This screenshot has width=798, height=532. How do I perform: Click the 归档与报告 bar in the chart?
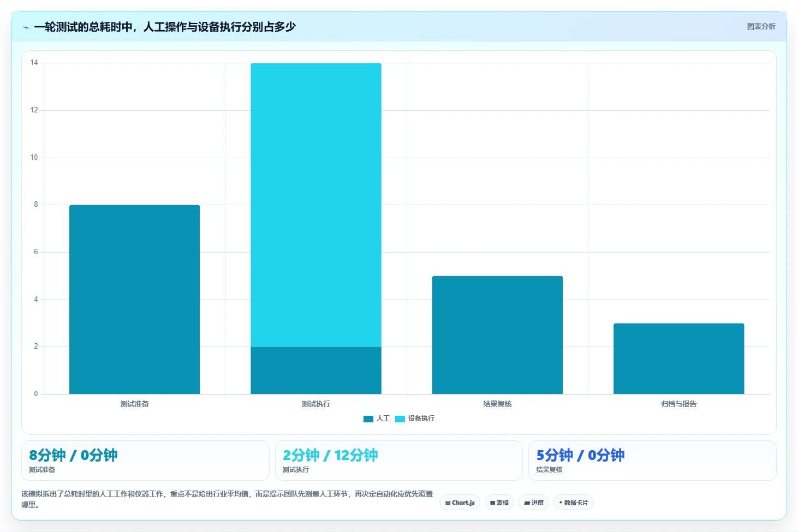678,358
